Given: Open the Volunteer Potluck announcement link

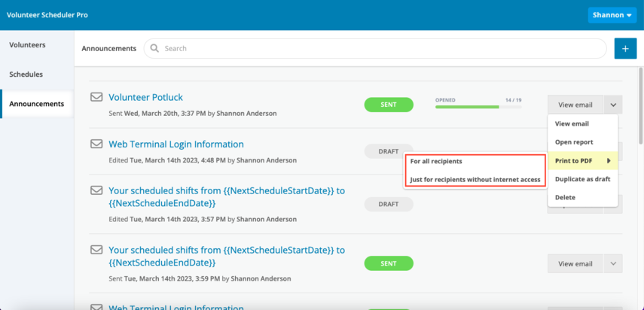Looking at the screenshot, I should (x=145, y=97).
